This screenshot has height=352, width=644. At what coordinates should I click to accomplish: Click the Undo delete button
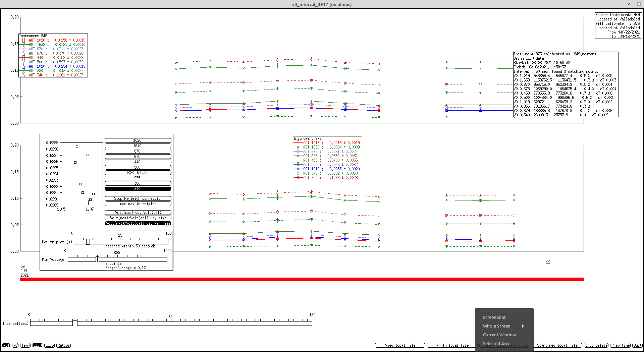[596, 345]
